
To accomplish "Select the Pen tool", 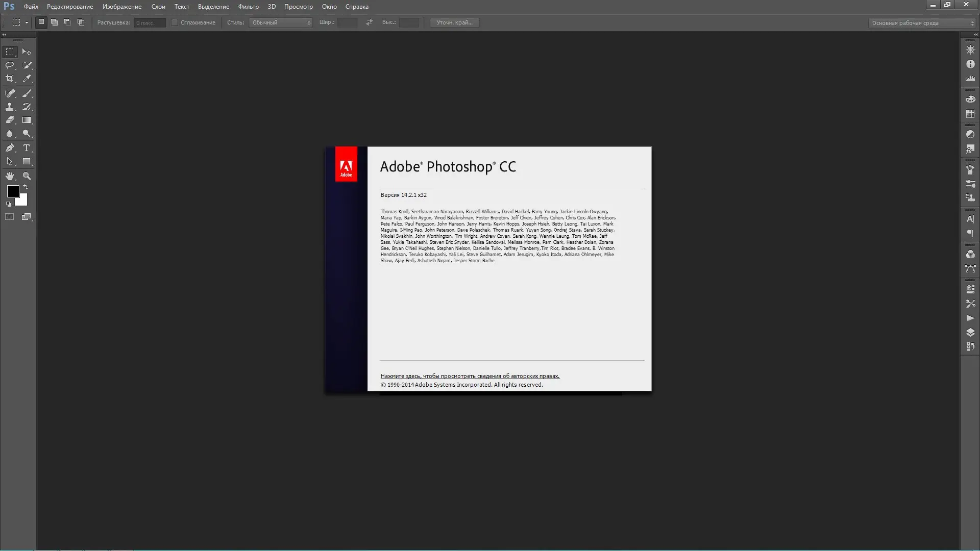I will 10,148.
